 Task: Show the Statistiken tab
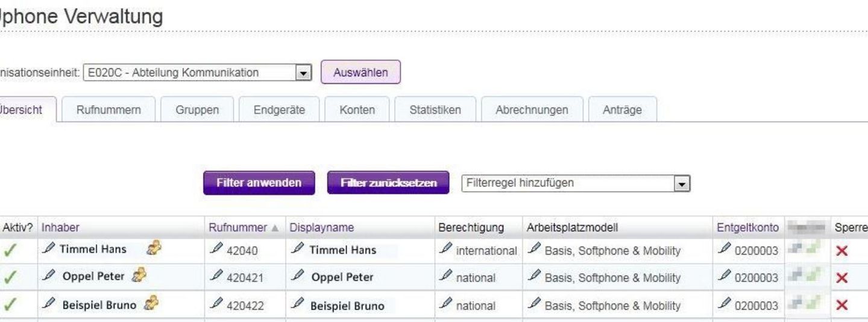coord(435,110)
